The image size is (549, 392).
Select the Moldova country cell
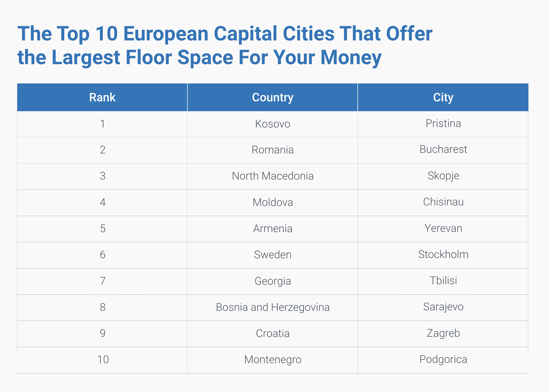coord(273,202)
